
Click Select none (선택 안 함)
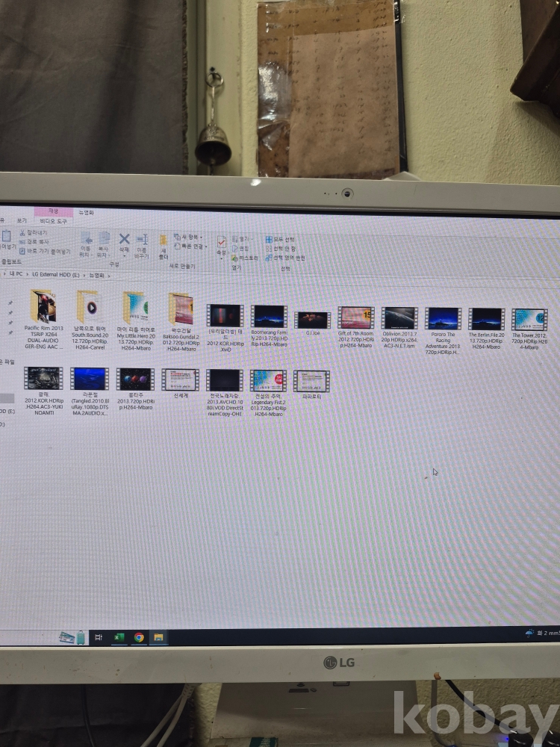click(x=282, y=249)
